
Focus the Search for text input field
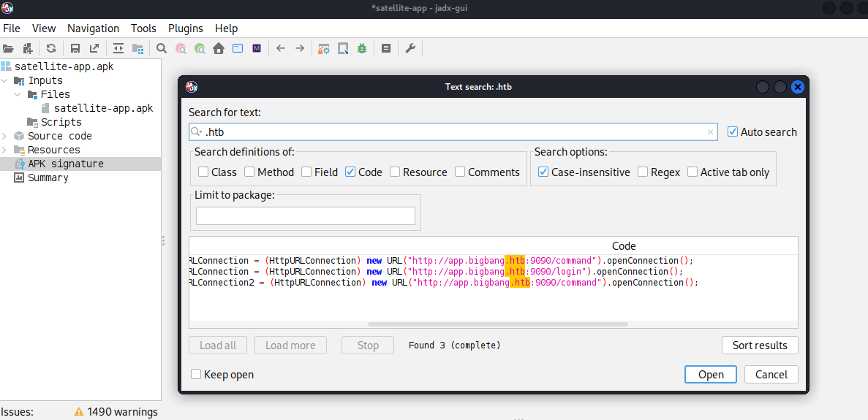pyautogui.click(x=453, y=132)
